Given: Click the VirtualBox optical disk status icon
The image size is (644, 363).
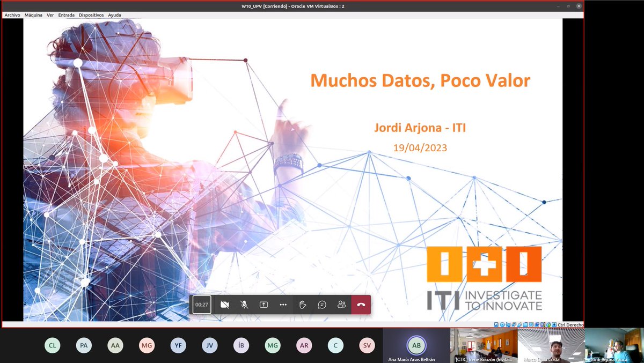Looking at the screenshot, I should click(502, 324).
